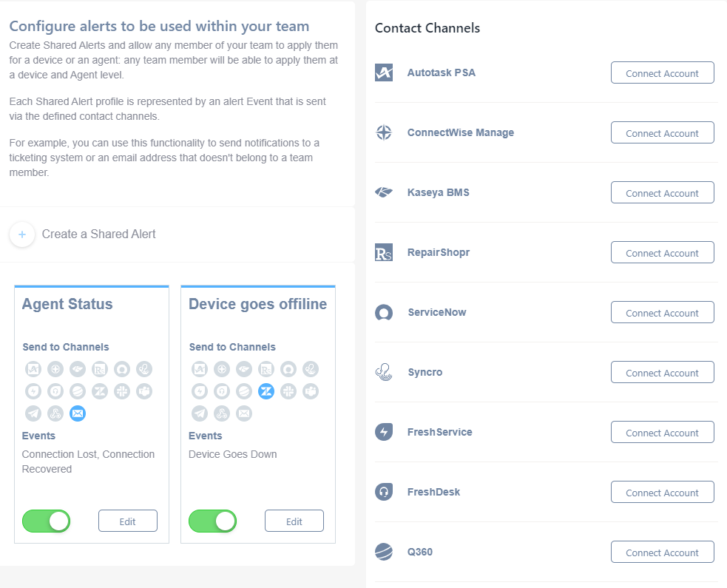Toggle Kaseya icon in Device goes offline card
Screen dimensions: 727x588
(x=244, y=369)
